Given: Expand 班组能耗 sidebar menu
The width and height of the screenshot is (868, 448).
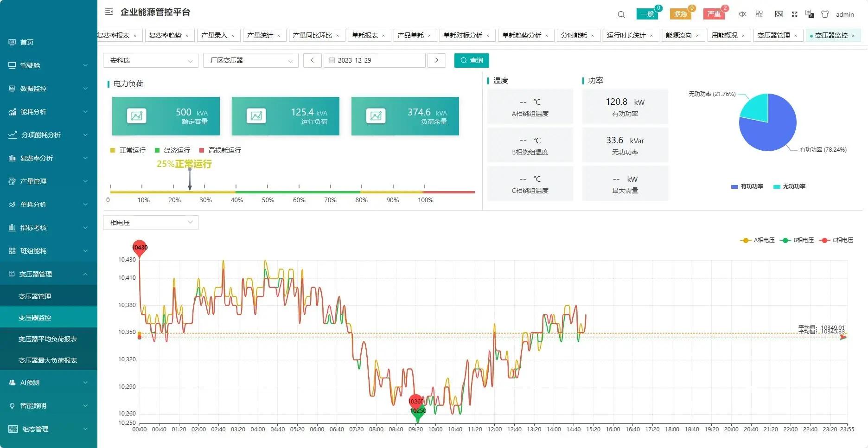Looking at the screenshot, I should (49, 251).
